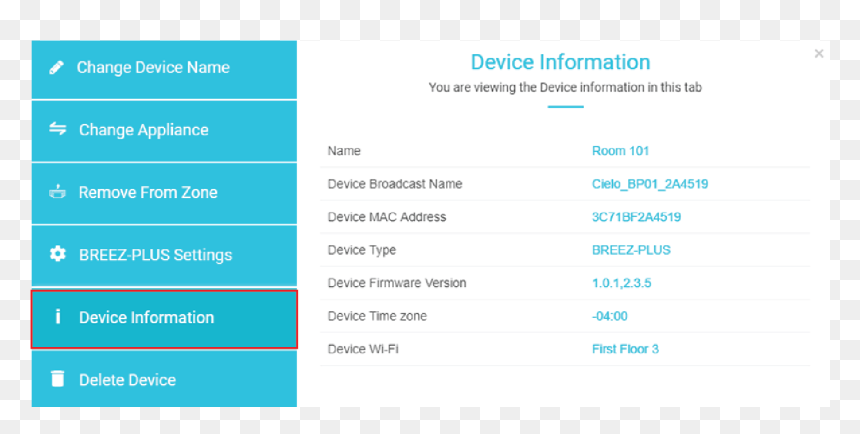The height and width of the screenshot is (434, 860).
Task: Click the Device Firmware Version label
Action: coord(397,284)
